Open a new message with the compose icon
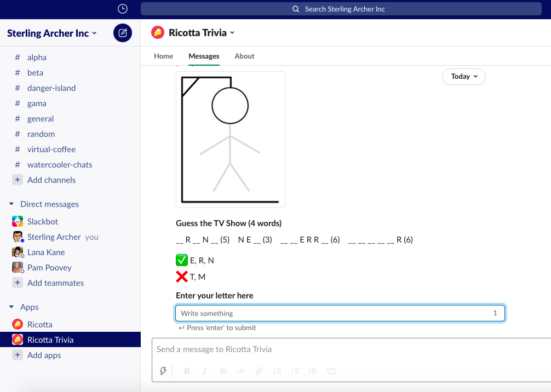This screenshot has width=551, height=392. (x=122, y=33)
